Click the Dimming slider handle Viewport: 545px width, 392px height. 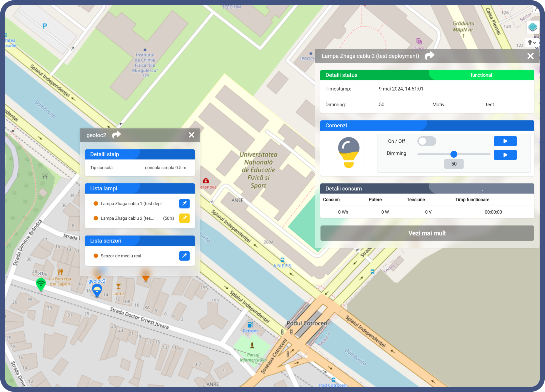(454, 154)
